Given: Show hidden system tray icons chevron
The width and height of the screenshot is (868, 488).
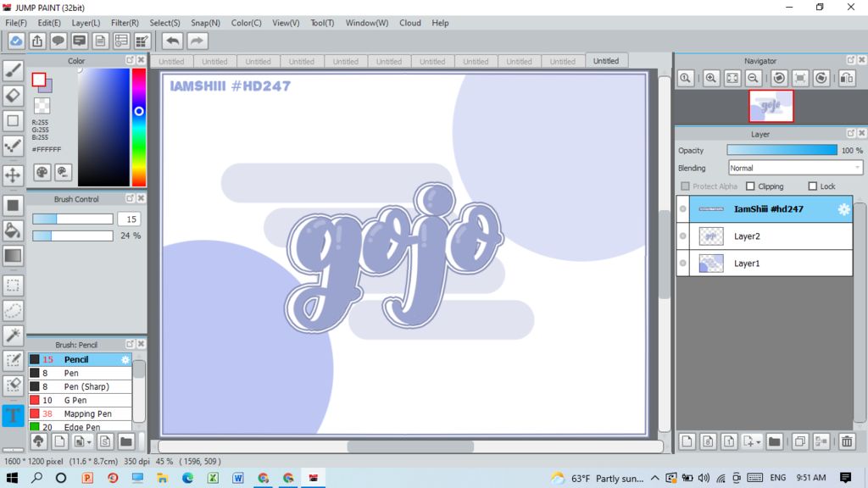Looking at the screenshot, I should 655,478.
